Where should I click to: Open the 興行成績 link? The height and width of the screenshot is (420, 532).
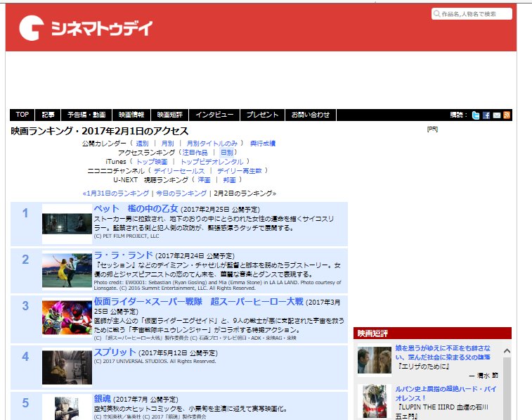pos(263,144)
